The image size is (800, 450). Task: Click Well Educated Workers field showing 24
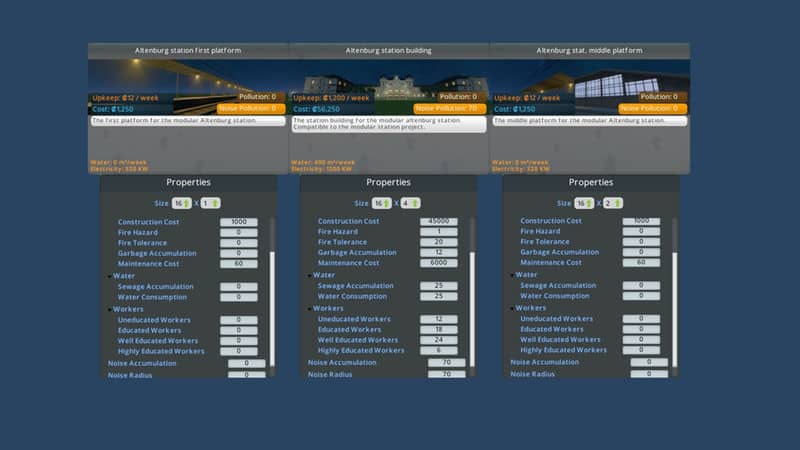pyautogui.click(x=439, y=340)
